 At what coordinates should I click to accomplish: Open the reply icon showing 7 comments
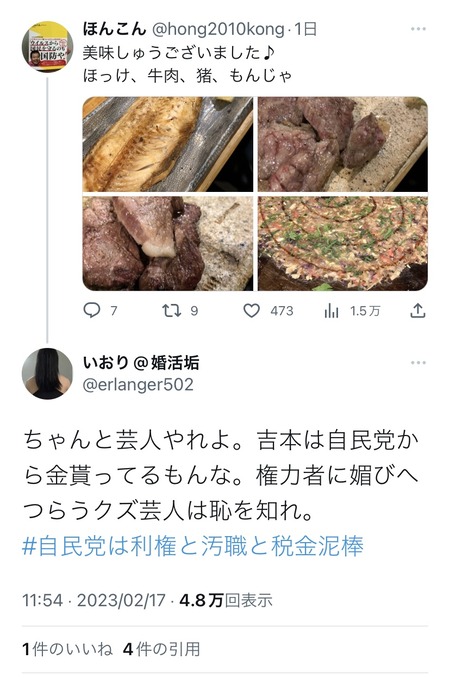[x=92, y=310]
